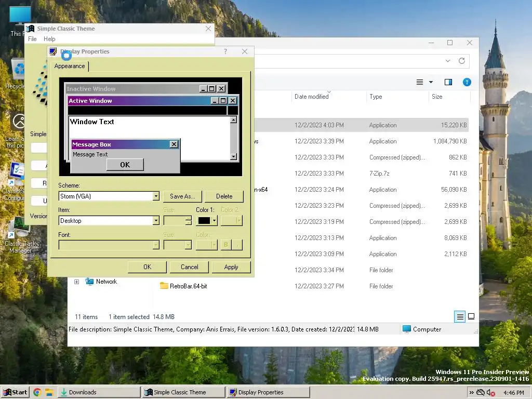
Task: Click the Display Properties title bar icon
Action: click(x=53, y=51)
